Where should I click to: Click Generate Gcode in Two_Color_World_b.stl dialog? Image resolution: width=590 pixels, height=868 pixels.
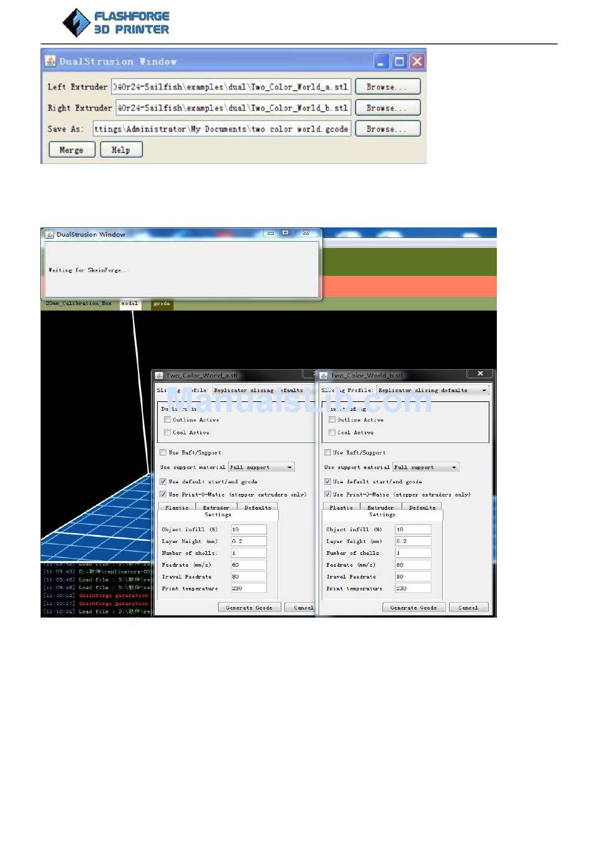(414, 608)
